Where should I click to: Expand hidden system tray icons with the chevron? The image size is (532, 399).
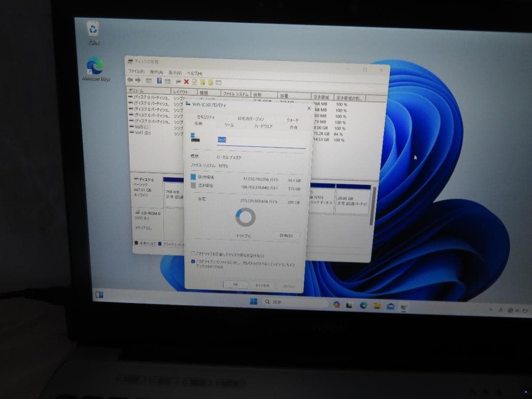pyautogui.click(x=491, y=310)
